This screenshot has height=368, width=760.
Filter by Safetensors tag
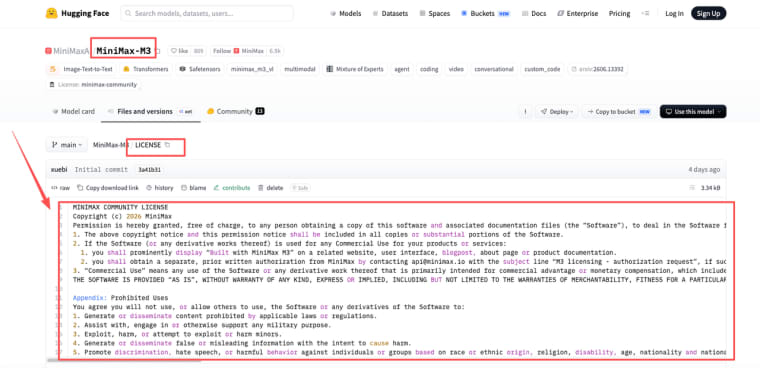pyautogui.click(x=199, y=69)
